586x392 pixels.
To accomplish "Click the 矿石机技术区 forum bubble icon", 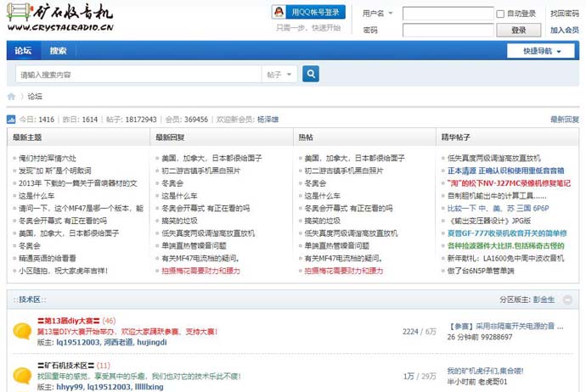I will [22, 376].
